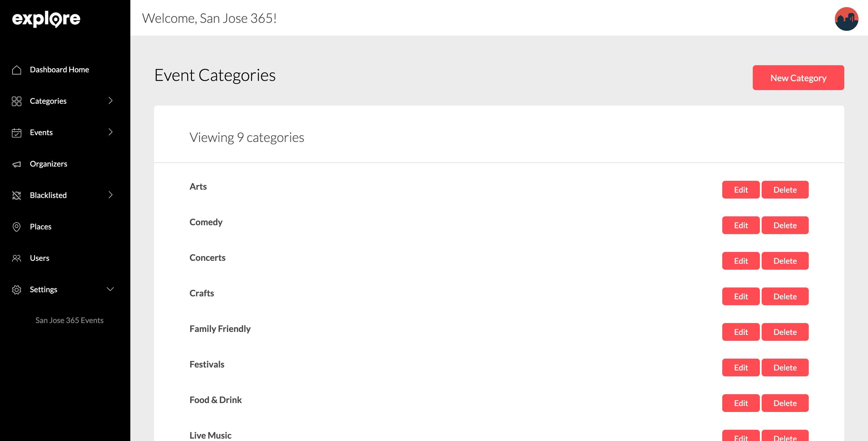Edit the Arts category
Viewport: 868px width, 441px height.
(741, 189)
